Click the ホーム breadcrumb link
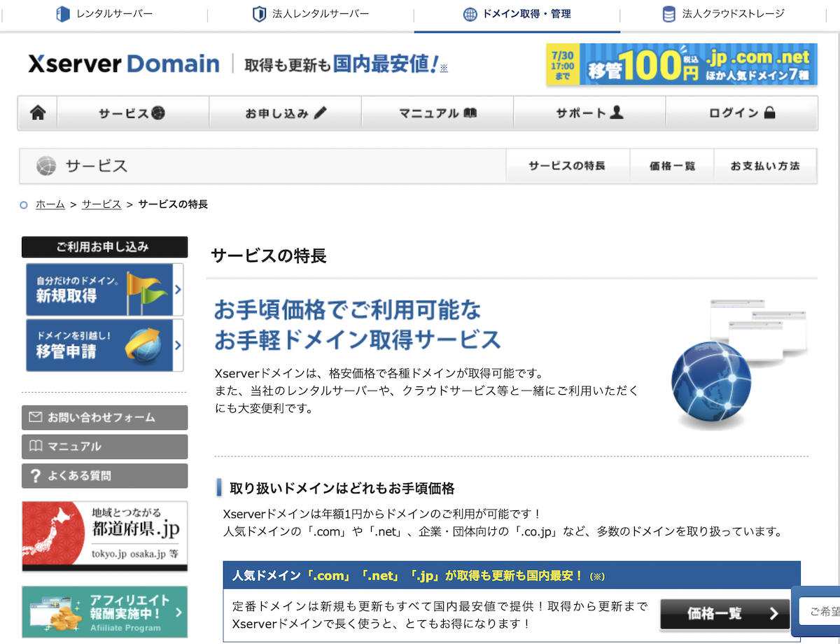 [x=50, y=204]
